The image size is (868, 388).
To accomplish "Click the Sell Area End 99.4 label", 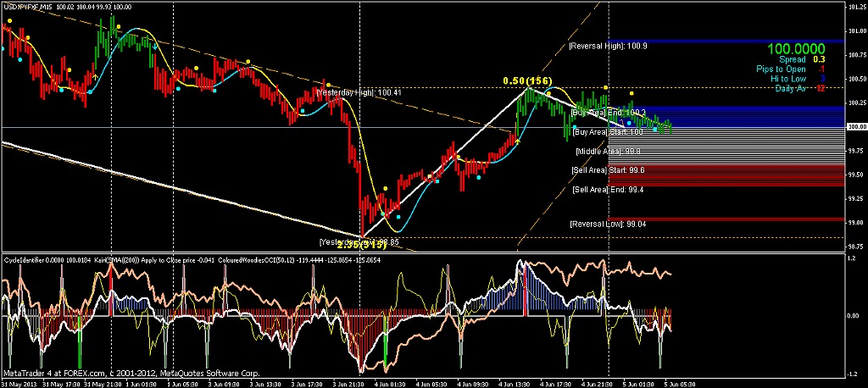I will pyautogui.click(x=608, y=190).
